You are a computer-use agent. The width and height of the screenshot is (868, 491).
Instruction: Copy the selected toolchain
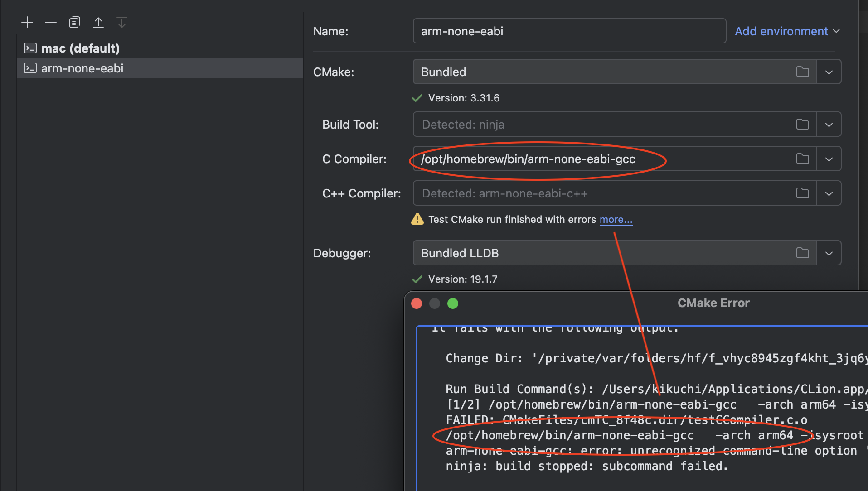pos(74,22)
